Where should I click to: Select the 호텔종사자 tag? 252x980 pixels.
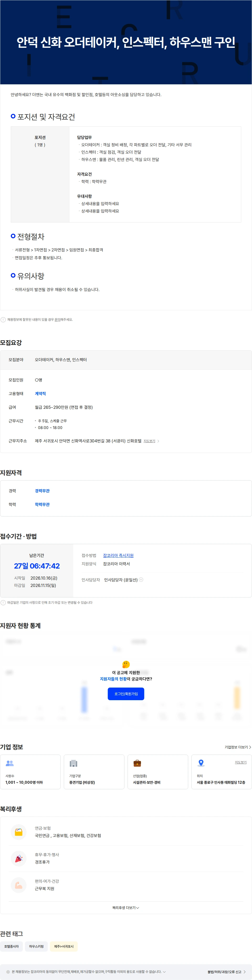(x=11, y=946)
